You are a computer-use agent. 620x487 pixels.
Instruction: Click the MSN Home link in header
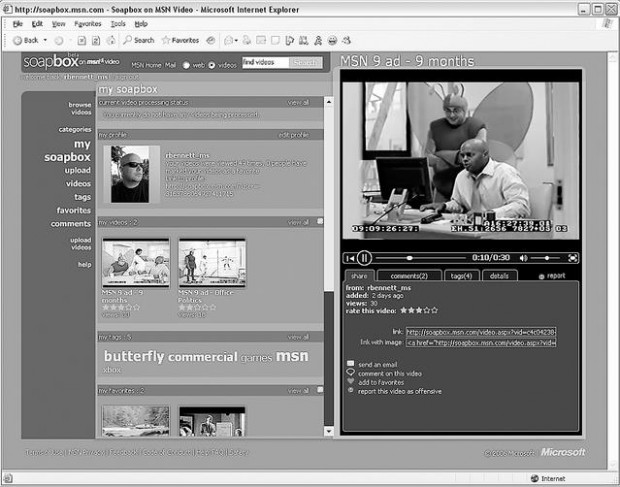click(x=146, y=66)
